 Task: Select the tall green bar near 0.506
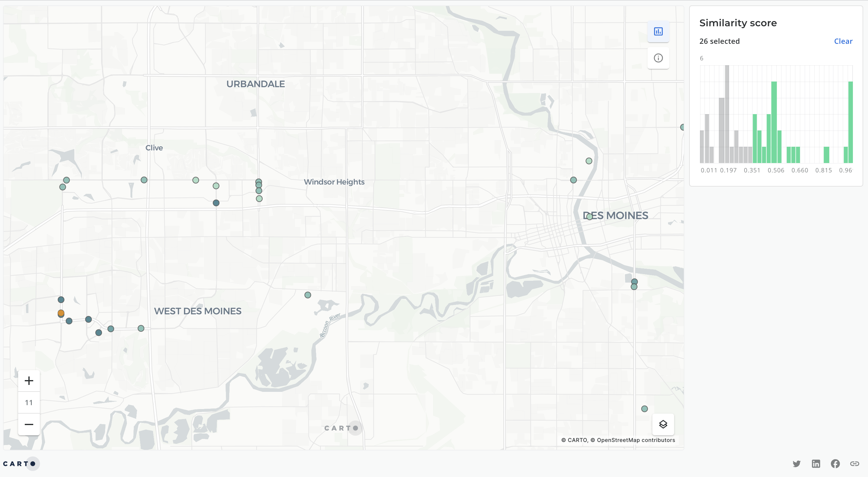pyautogui.click(x=774, y=122)
